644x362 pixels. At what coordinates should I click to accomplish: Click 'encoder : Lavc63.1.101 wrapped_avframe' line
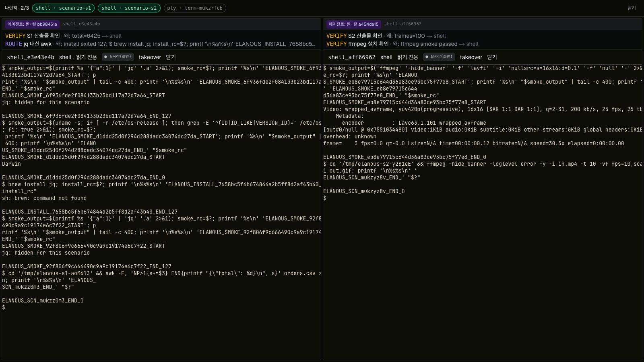[x=414, y=123]
